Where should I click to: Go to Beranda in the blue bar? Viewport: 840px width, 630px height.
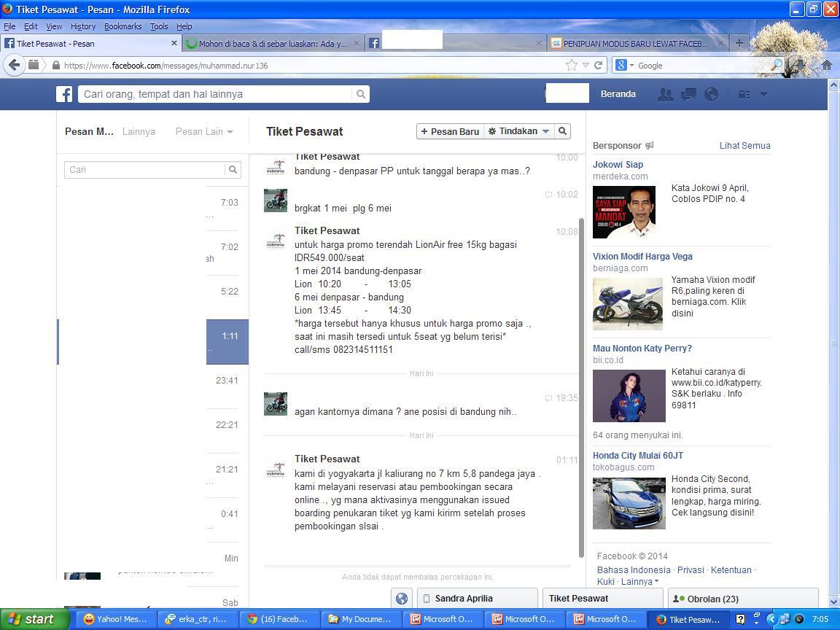[x=618, y=94]
